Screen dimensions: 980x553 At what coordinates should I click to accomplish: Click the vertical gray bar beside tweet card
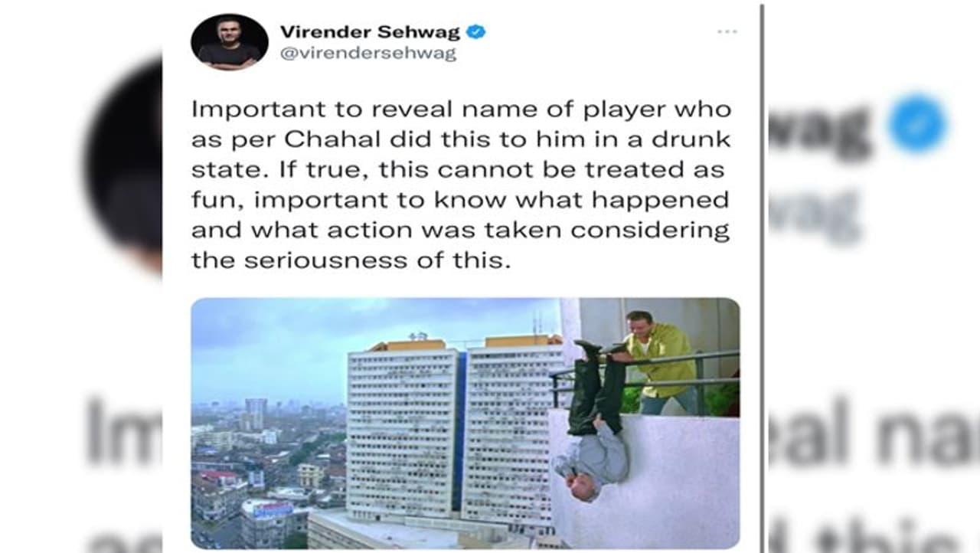(761, 276)
